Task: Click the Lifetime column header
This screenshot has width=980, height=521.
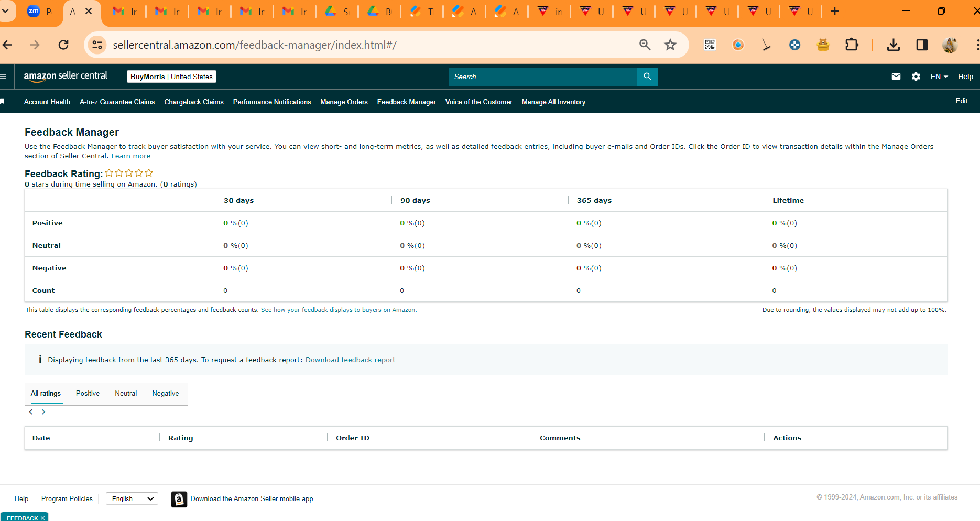Action: (x=788, y=201)
